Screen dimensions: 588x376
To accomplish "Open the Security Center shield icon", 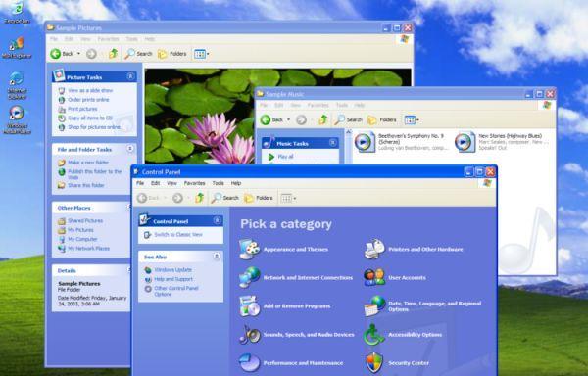I will point(374,362).
